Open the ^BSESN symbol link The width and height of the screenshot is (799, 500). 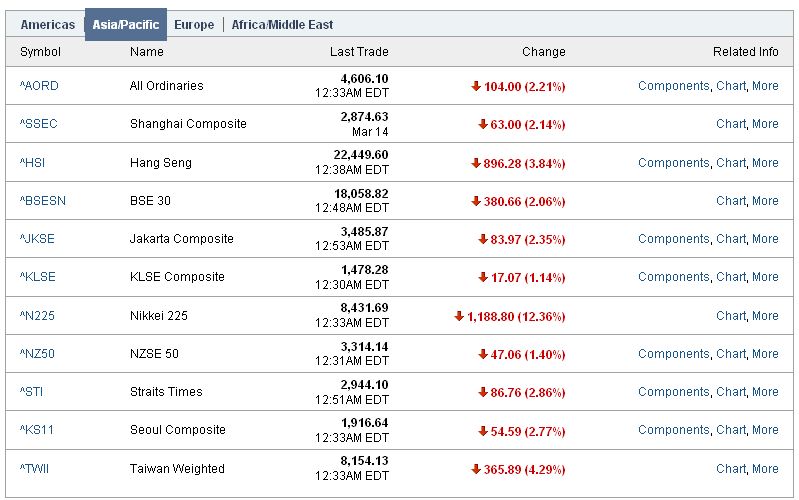(x=43, y=201)
